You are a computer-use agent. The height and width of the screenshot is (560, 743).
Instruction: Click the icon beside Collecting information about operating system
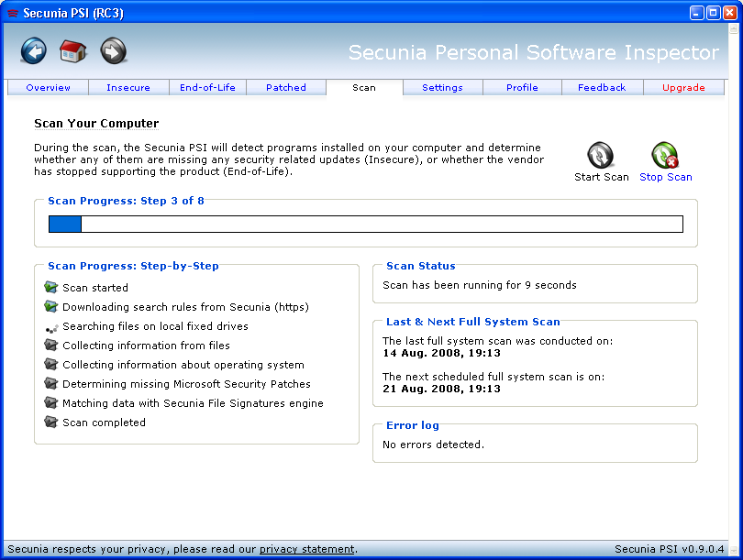click(x=50, y=364)
